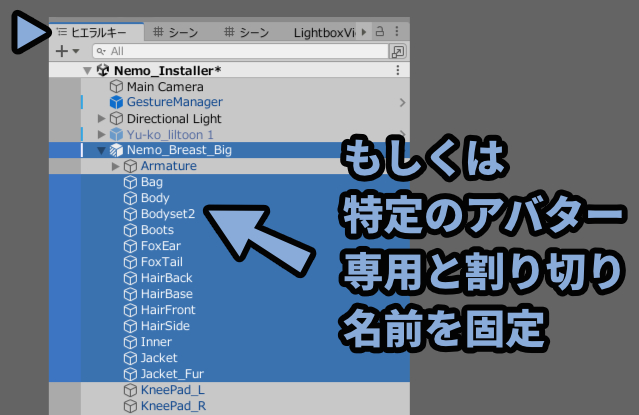
Task: Open the search-by-type picker icon
Action: coord(398,51)
